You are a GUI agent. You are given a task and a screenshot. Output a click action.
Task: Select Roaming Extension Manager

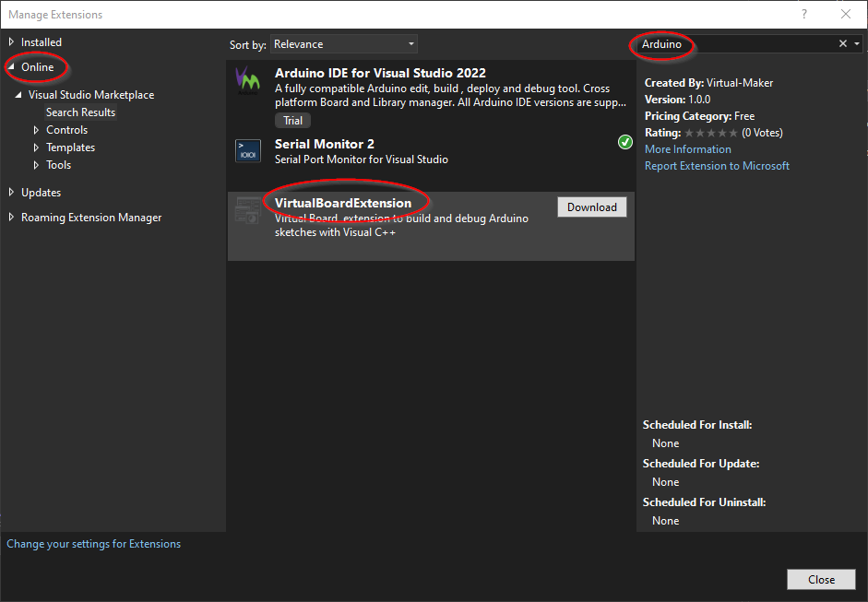pyautogui.click(x=91, y=218)
